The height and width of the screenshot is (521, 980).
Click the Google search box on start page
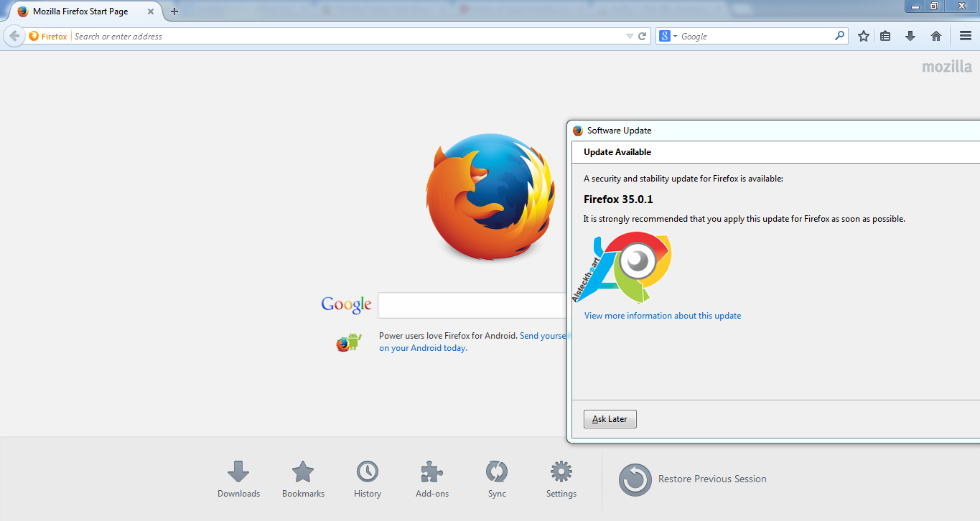(x=472, y=305)
